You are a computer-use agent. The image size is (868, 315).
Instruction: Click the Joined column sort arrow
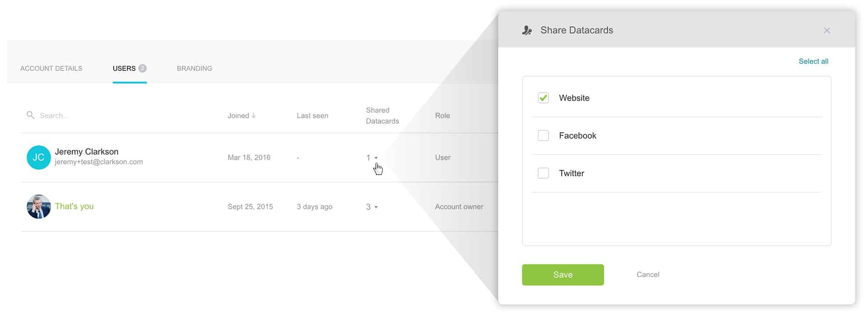254,115
